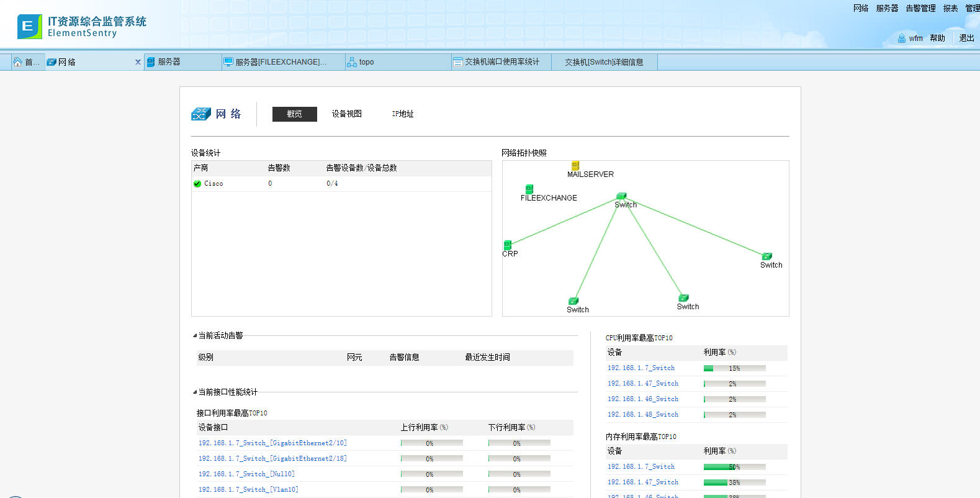Click the wfm user icon
The image size is (980, 498).
(901, 38)
